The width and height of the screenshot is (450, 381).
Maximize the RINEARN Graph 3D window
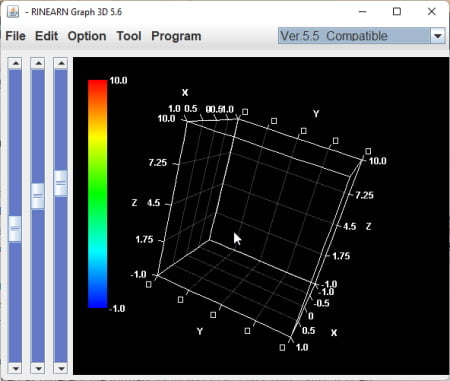point(397,12)
